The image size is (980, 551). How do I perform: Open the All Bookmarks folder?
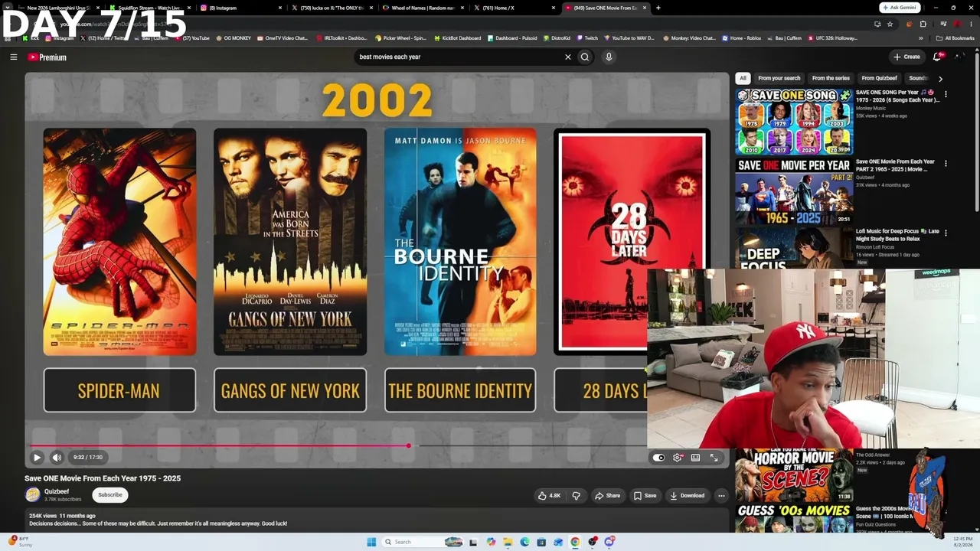tap(955, 37)
